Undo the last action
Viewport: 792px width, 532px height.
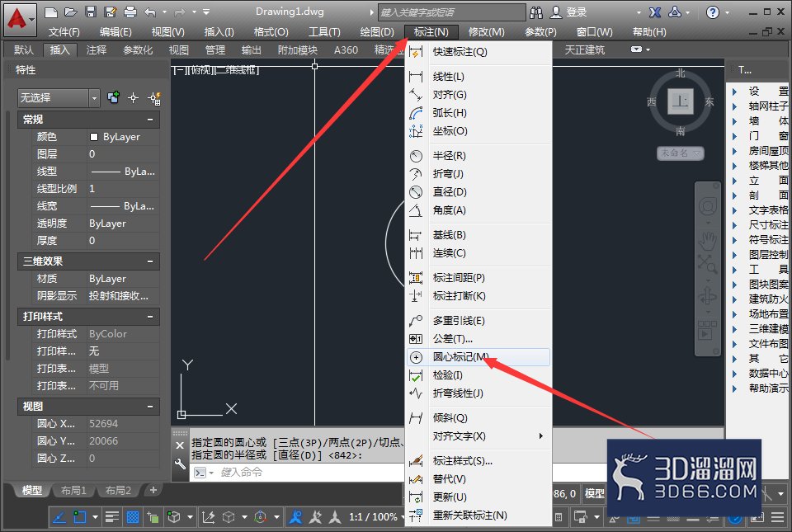(150, 12)
